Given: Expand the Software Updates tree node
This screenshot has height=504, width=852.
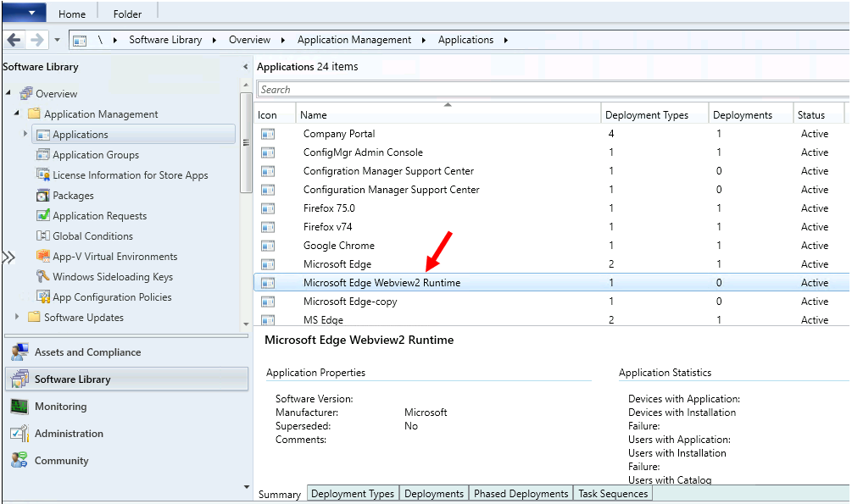Looking at the screenshot, I should [17, 316].
